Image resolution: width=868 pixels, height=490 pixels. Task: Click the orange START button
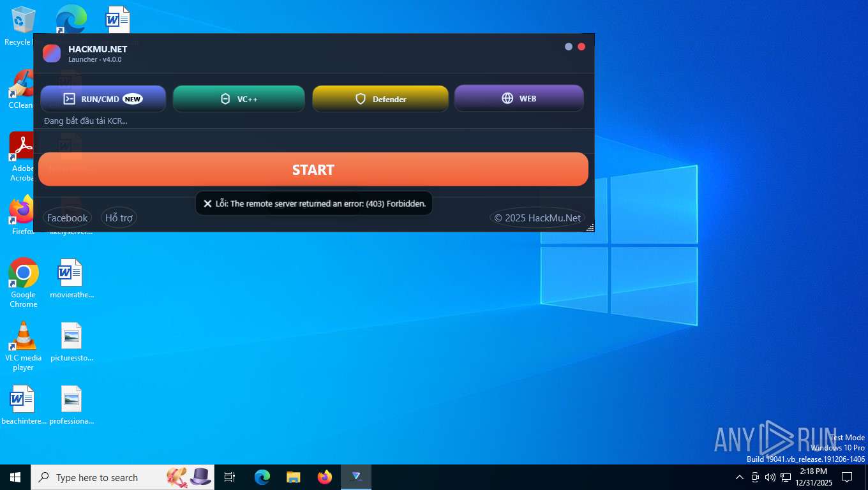[313, 169]
